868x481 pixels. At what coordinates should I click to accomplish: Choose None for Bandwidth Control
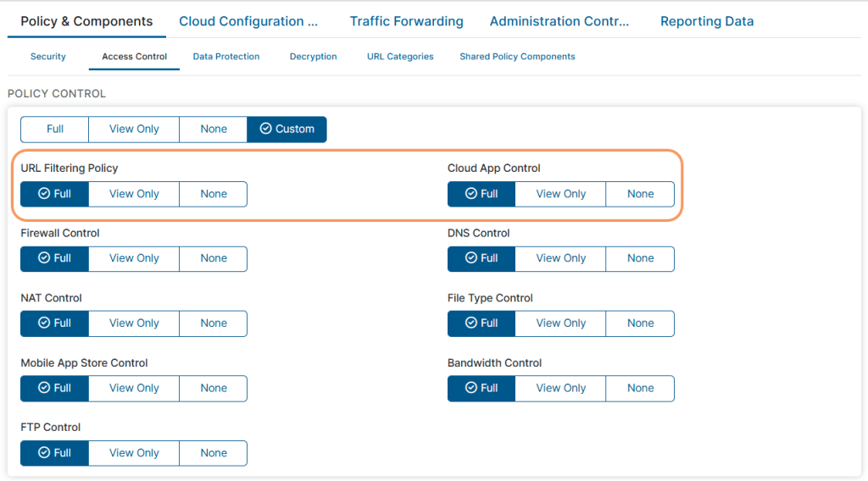click(640, 388)
